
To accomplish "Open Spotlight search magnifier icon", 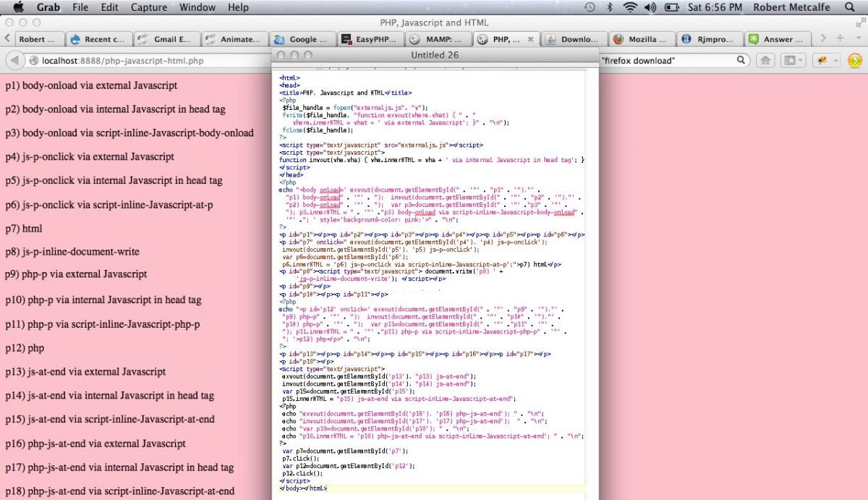I will (850, 7).
